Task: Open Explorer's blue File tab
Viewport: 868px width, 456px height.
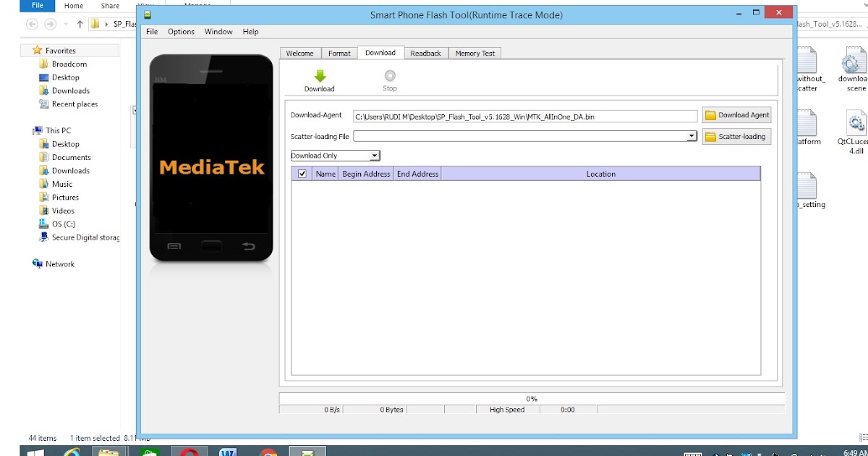Action: (37, 6)
